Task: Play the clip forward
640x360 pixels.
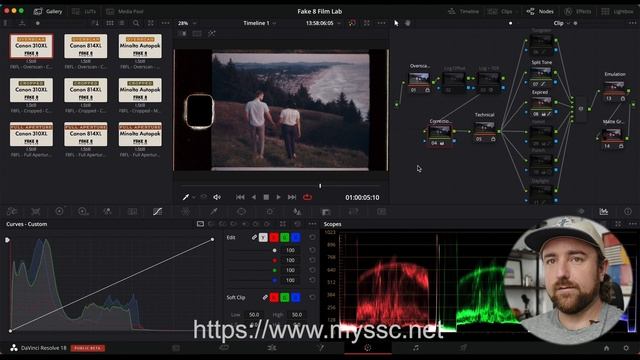Action: tap(278, 197)
